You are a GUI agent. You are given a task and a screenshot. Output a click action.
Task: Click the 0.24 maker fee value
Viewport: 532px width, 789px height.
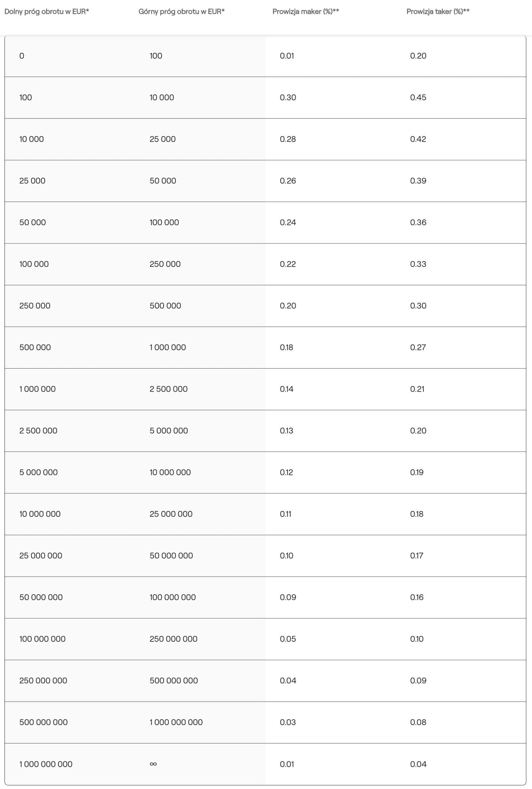[x=288, y=223]
